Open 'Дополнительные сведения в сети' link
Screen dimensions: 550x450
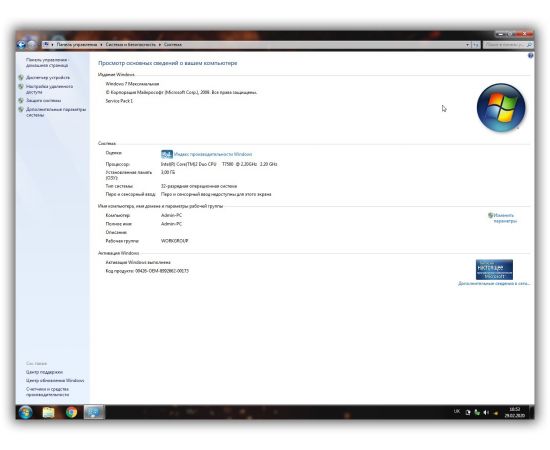point(494,283)
